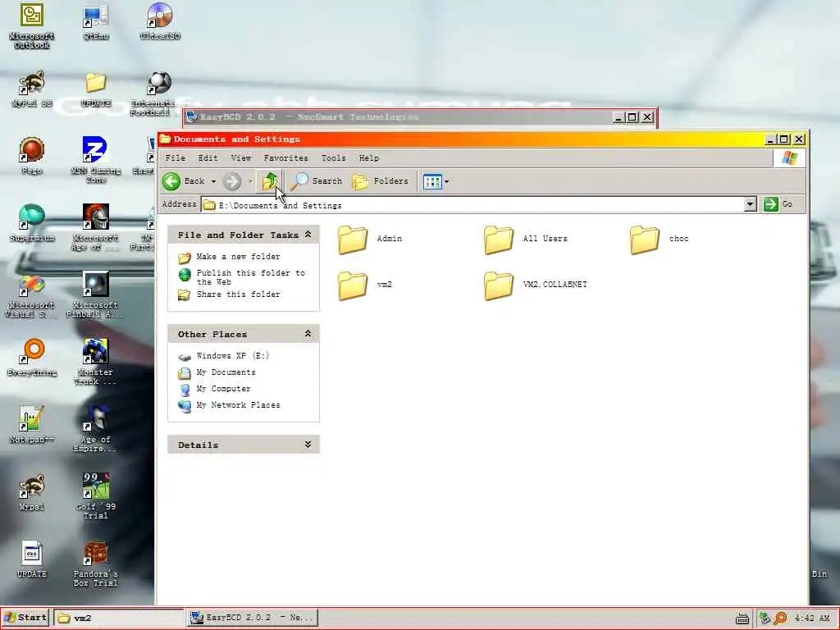Click the network tray icon
This screenshot has height=630, width=840.
tap(765, 619)
